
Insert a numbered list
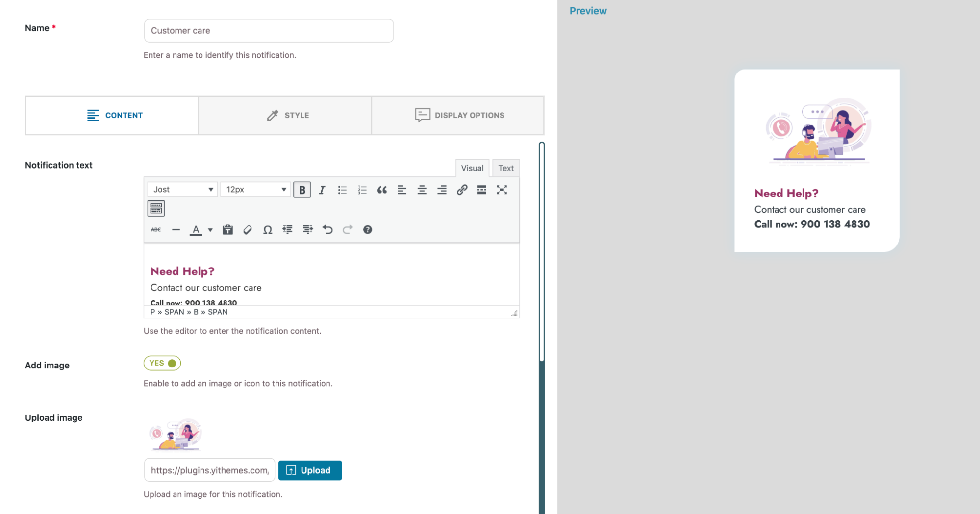pos(362,190)
